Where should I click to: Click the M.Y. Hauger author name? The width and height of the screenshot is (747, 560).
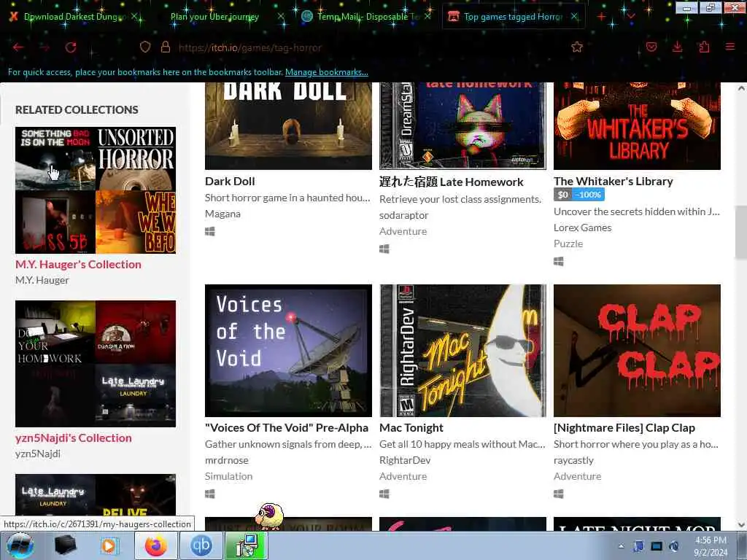coord(42,280)
